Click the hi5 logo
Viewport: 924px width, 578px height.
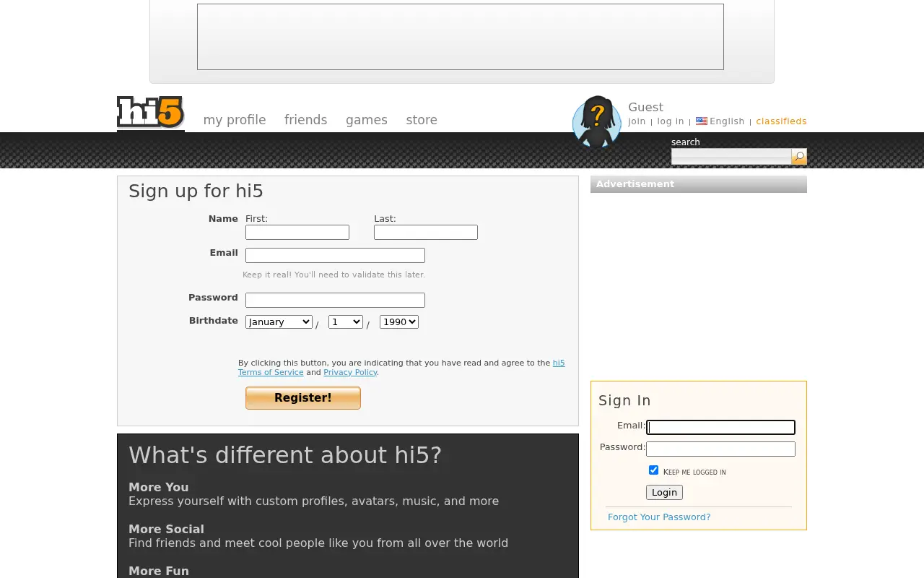pos(151,113)
